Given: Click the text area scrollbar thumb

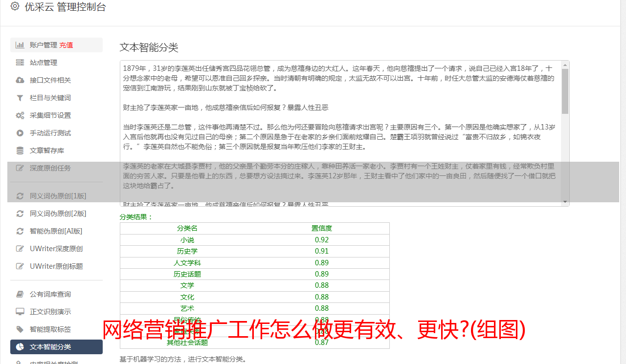Looking at the screenshot, I should click(x=565, y=91).
